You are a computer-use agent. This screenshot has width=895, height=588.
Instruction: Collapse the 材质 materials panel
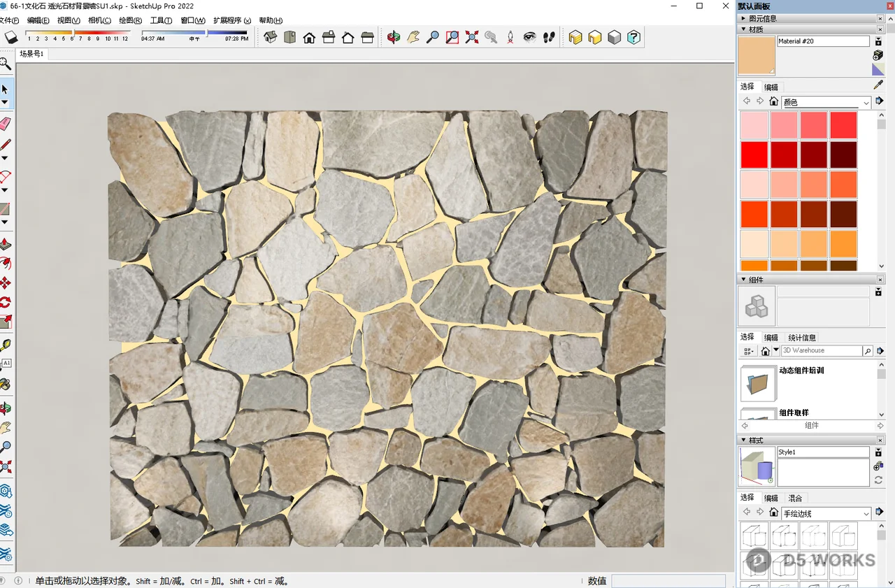(743, 29)
